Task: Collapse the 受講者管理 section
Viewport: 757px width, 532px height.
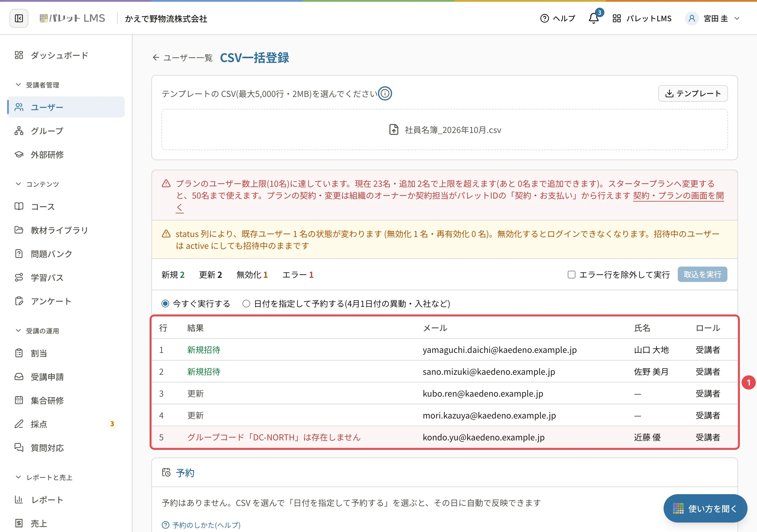Action: pyautogui.click(x=37, y=85)
